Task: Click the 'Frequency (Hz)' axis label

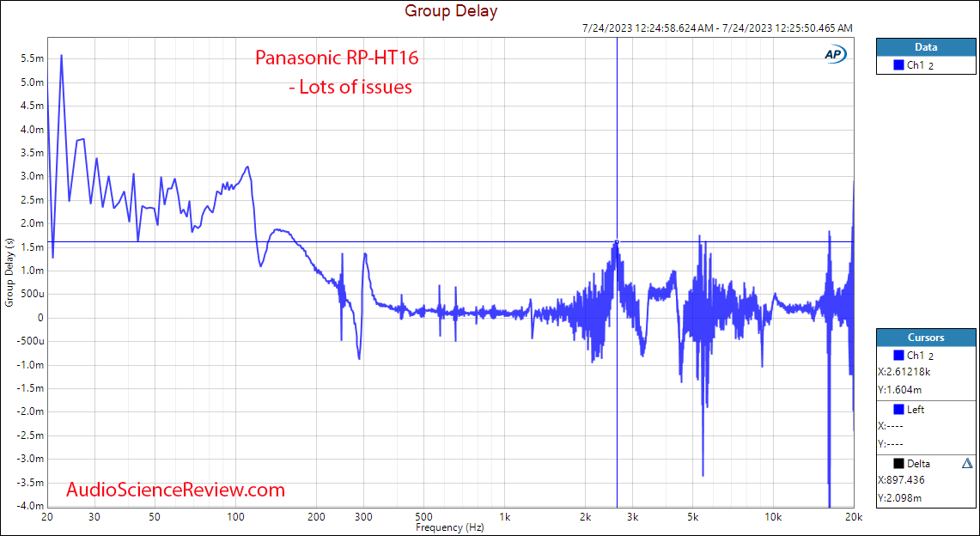Action: tap(450, 528)
